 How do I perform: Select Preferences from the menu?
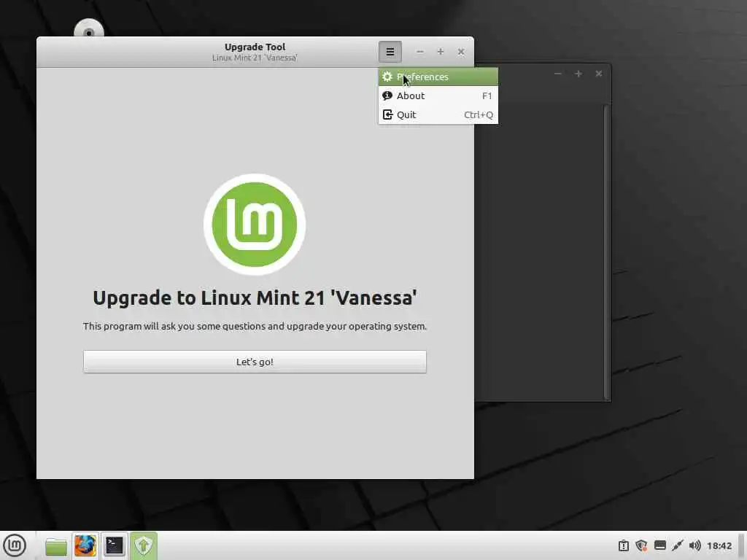pos(438,77)
